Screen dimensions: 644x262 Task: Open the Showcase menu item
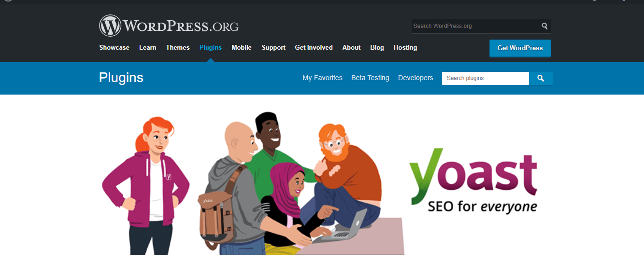coord(114,47)
